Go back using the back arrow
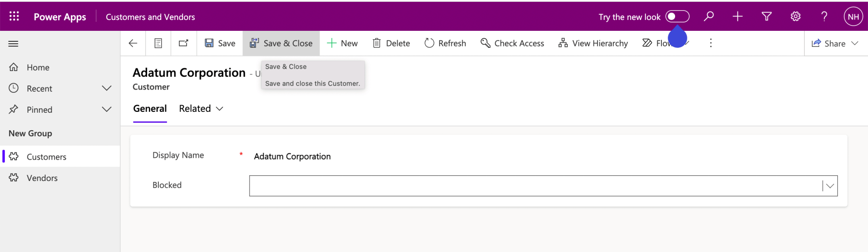The image size is (868, 252). [x=133, y=43]
